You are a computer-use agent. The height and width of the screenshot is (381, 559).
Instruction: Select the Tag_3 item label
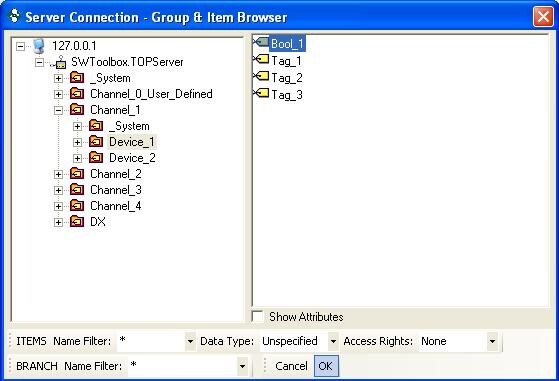tap(287, 95)
